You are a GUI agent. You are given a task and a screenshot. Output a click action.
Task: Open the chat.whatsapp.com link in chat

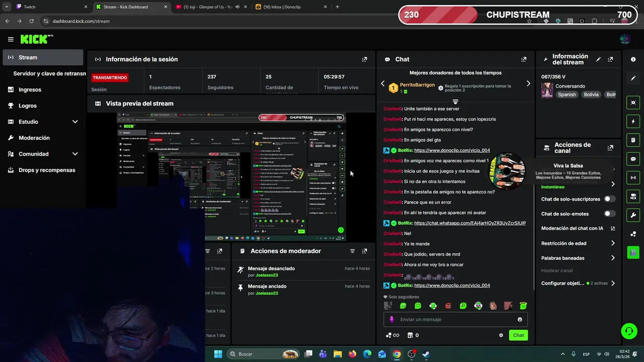470,223
